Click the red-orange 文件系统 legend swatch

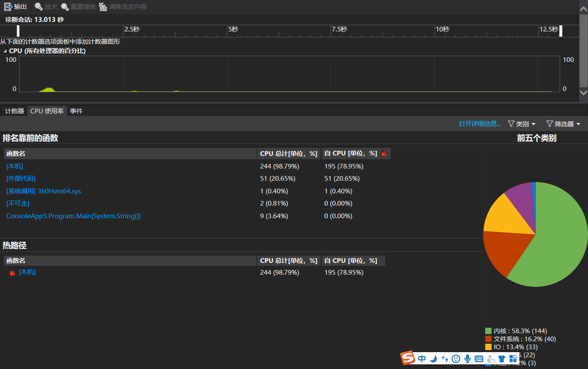(488, 339)
